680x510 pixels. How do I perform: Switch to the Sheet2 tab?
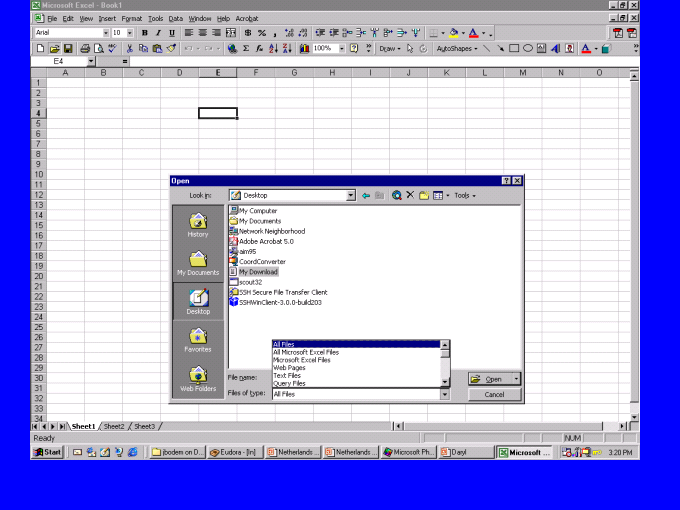pos(114,426)
